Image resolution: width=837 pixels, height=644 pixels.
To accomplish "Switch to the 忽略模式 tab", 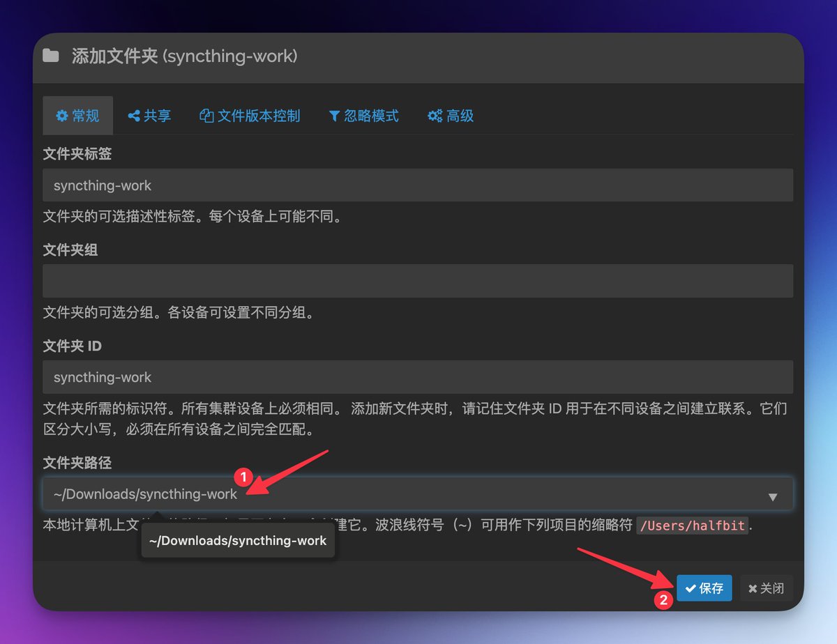I will (x=363, y=116).
